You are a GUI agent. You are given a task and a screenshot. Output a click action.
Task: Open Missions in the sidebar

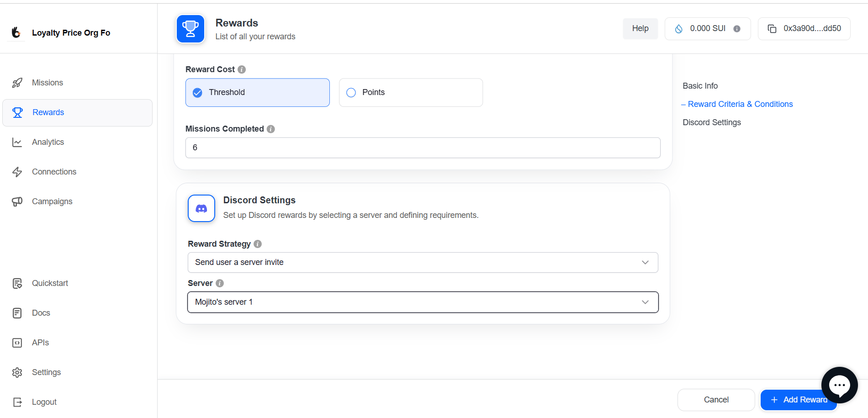coord(78,83)
